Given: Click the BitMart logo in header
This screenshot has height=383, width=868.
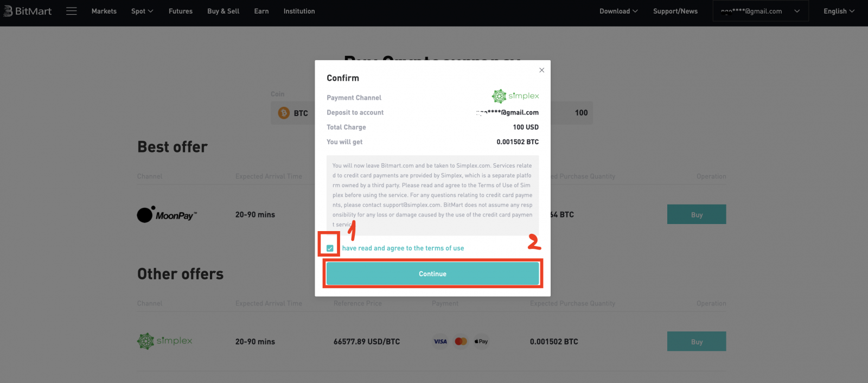Looking at the screenshot, I should pyautogui.click(x=27, y=11).
